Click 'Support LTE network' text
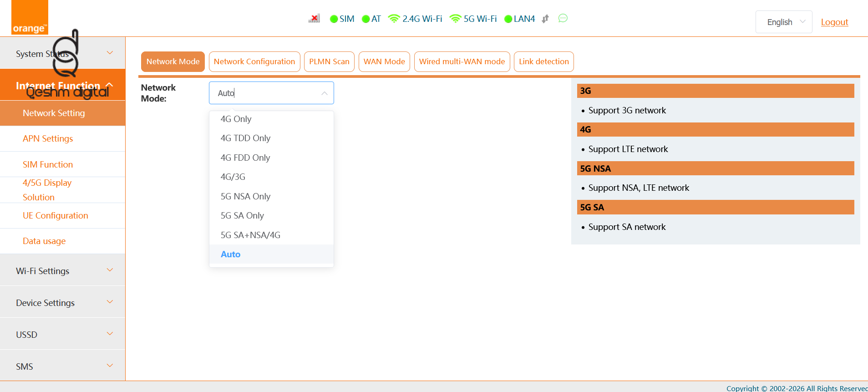 click(628, 149)
